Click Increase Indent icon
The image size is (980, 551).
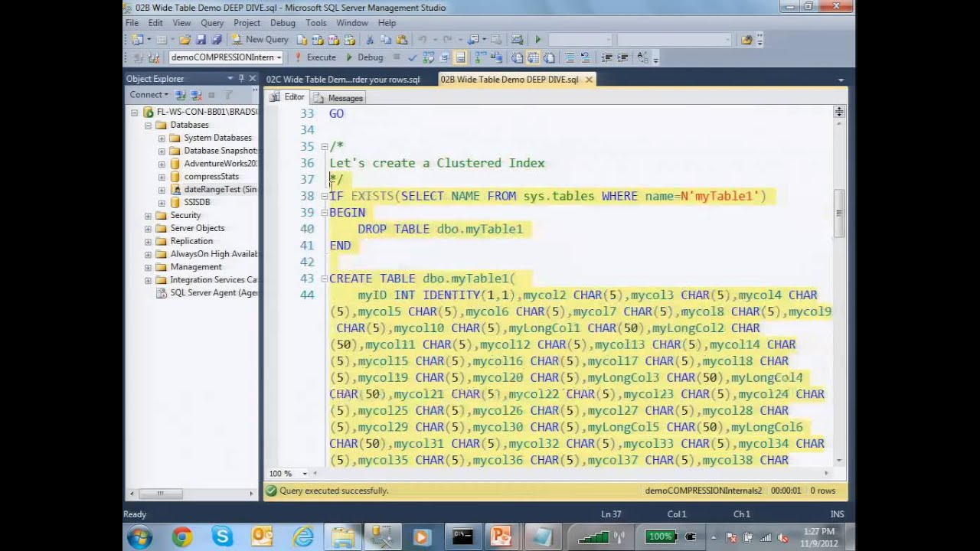622,57
